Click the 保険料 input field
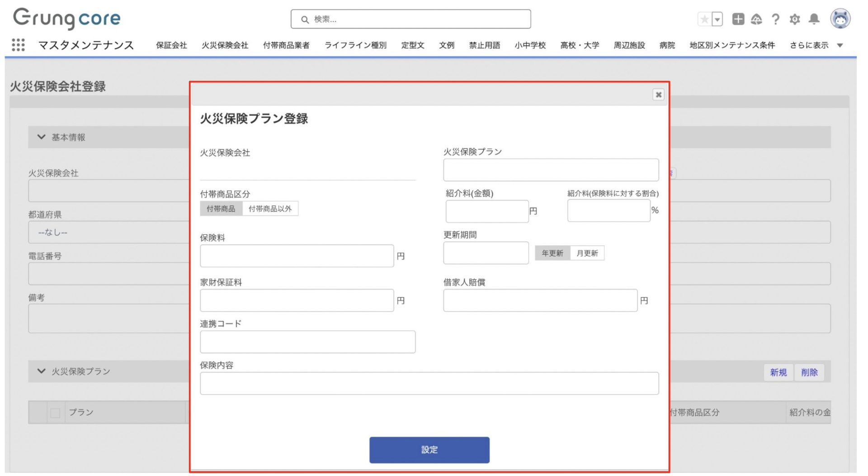Screen dimensions: 868x476 [297, 256]
